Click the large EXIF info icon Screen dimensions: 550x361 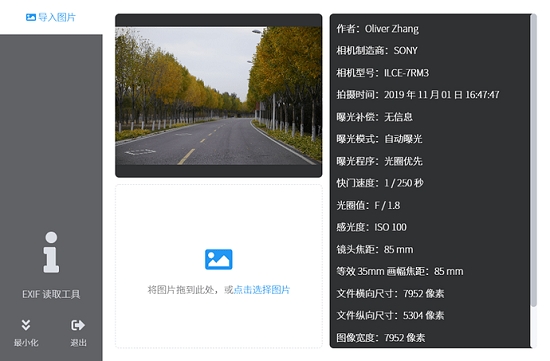(51, 252)
